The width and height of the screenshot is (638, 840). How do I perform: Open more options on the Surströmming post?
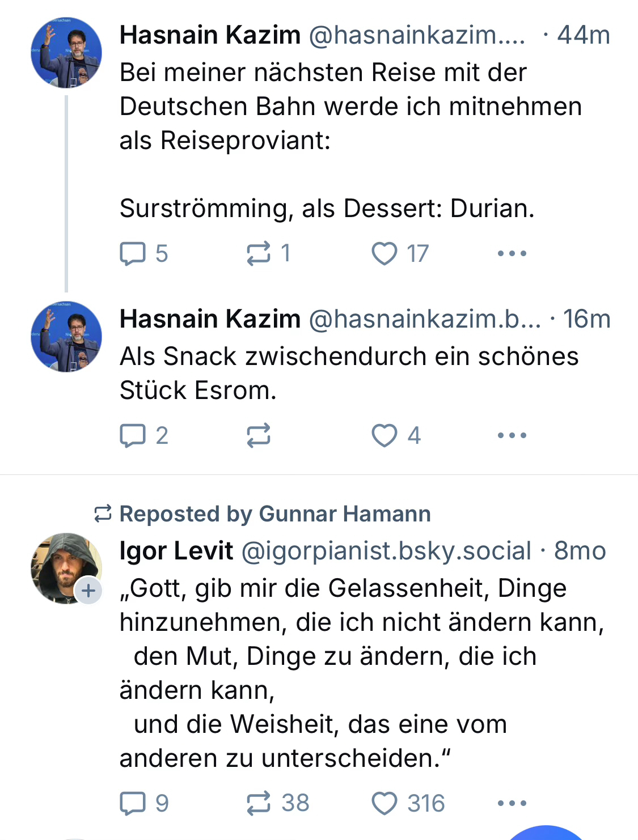click(512, 253)
